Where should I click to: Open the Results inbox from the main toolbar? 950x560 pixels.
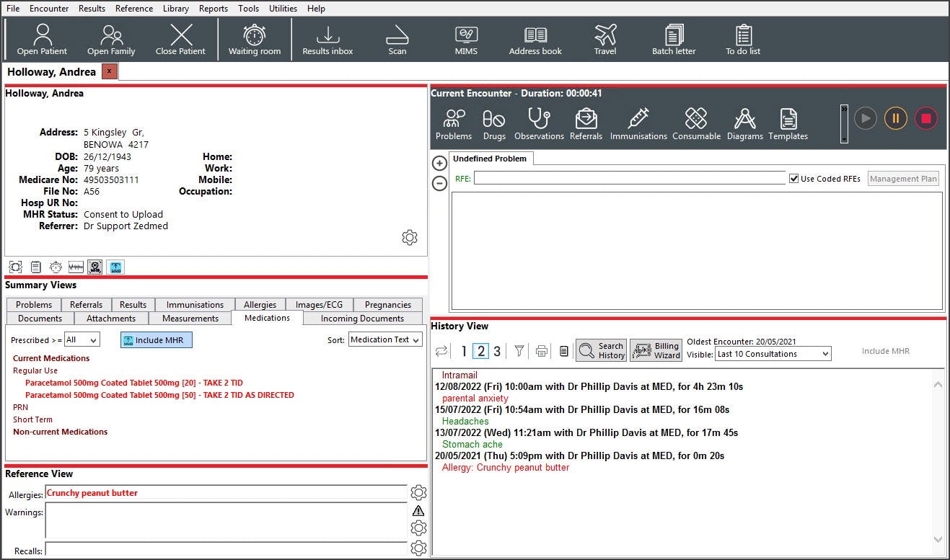[x=327, y=37]
